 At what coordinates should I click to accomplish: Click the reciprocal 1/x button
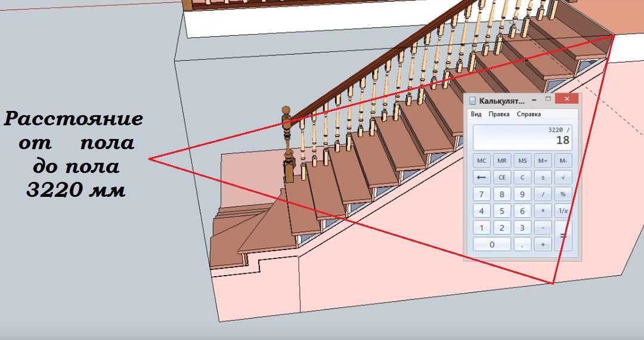tap(563, 211)
